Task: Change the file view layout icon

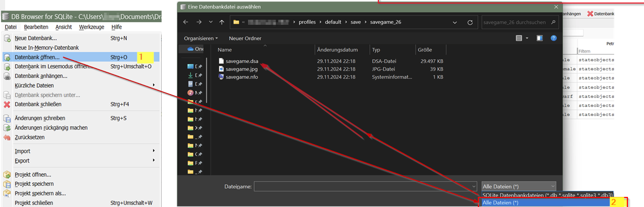Action: point(519,38)
